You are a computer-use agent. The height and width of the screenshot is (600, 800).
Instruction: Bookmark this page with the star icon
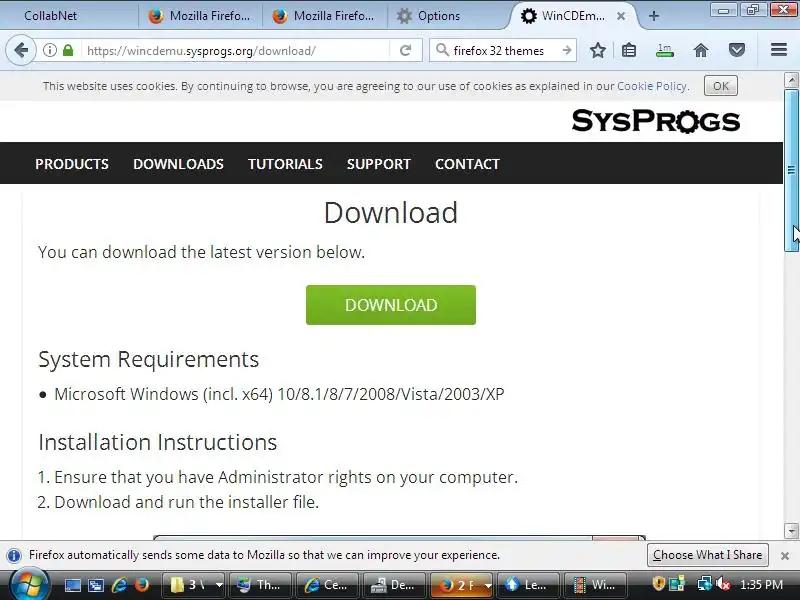coord(597,51)
